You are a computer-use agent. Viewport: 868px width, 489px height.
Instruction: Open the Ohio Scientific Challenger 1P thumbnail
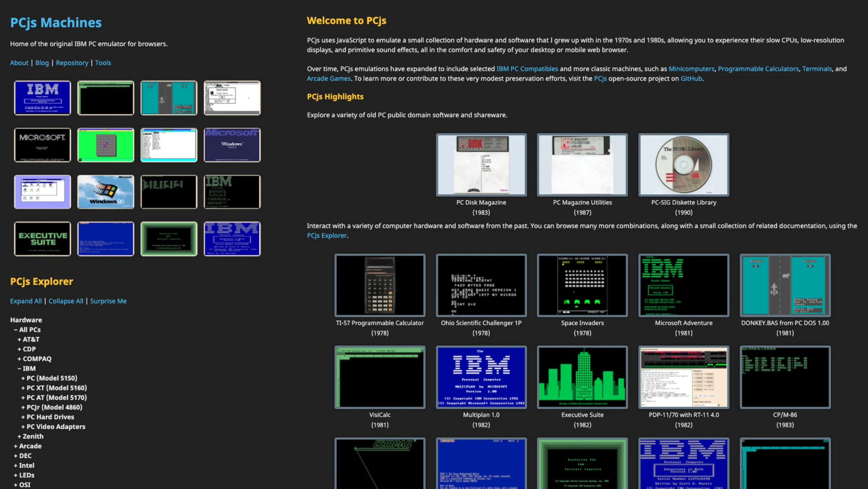click(481, 285)
